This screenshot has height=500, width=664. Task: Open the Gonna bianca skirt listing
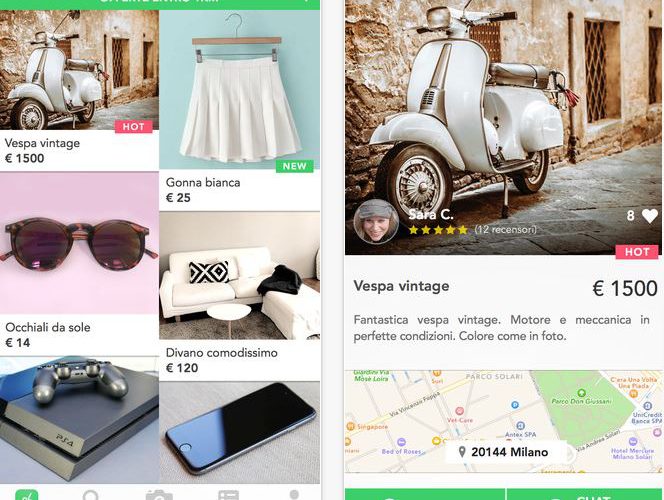click(x=239, y=89)
